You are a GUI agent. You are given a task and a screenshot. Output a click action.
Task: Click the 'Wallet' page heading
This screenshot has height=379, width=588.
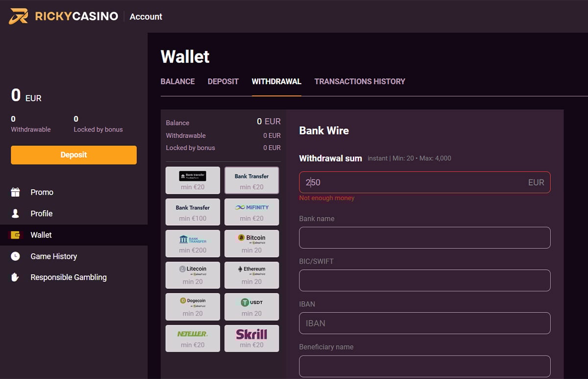pos(185,57)
